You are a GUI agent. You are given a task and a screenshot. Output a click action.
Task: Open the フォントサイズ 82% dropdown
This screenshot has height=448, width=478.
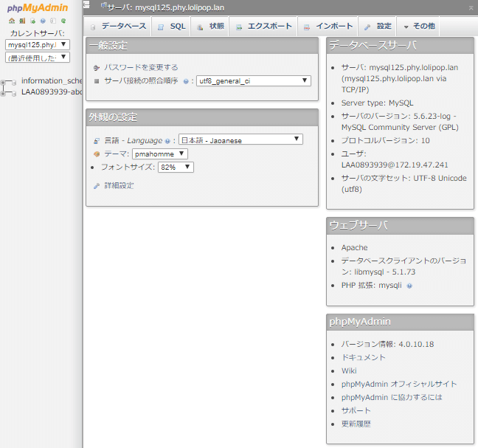[x=176, y=168]
